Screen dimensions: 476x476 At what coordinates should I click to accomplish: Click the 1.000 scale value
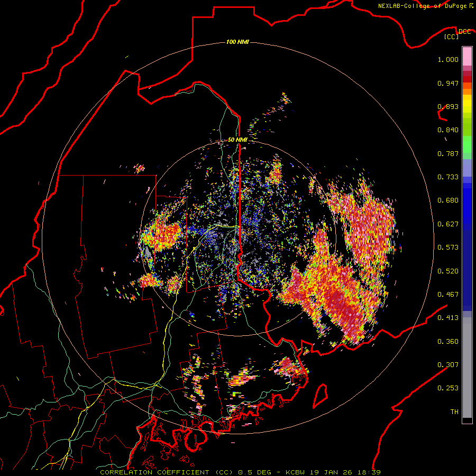(x=448, y=59)
